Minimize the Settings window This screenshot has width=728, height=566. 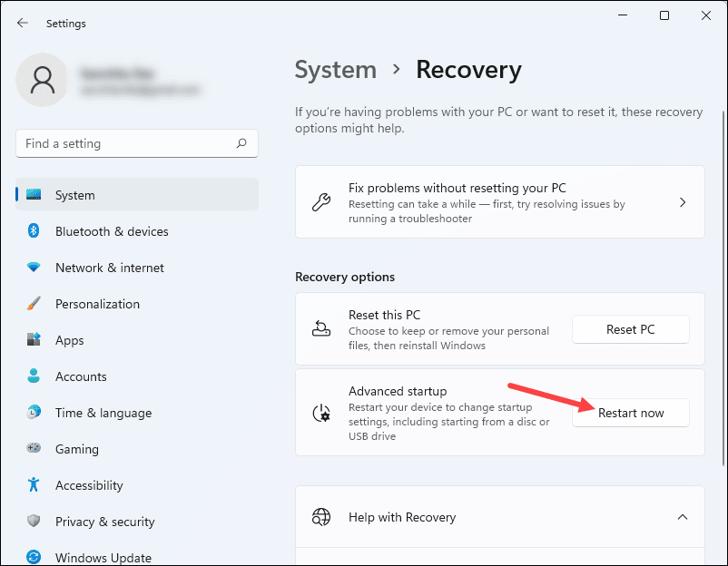click(x=623, y=15)
